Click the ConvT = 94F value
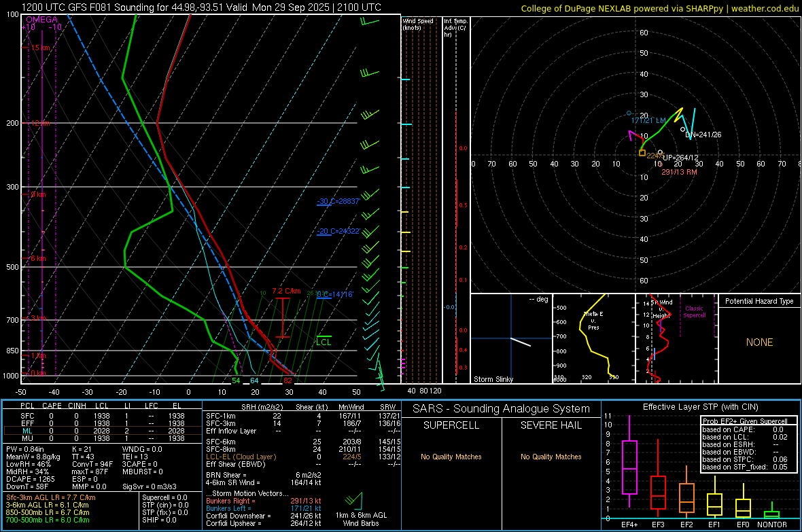 92,464
